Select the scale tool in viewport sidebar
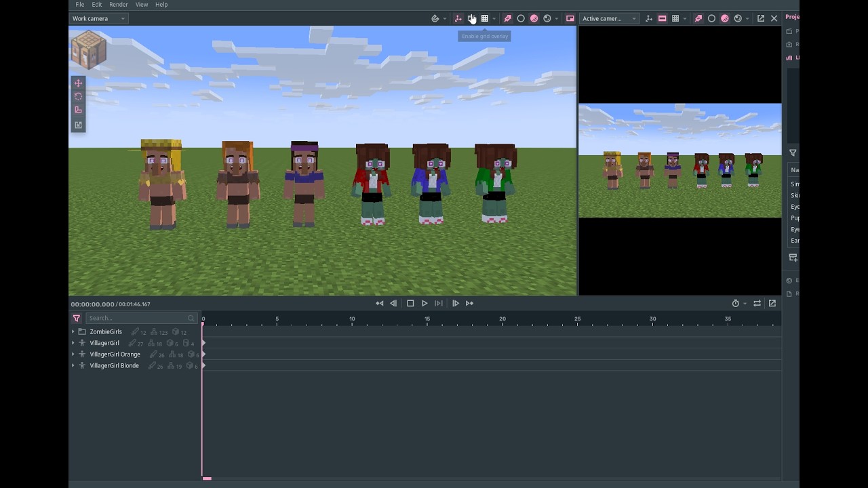This screenshot has width=868, height=488. 78,110
